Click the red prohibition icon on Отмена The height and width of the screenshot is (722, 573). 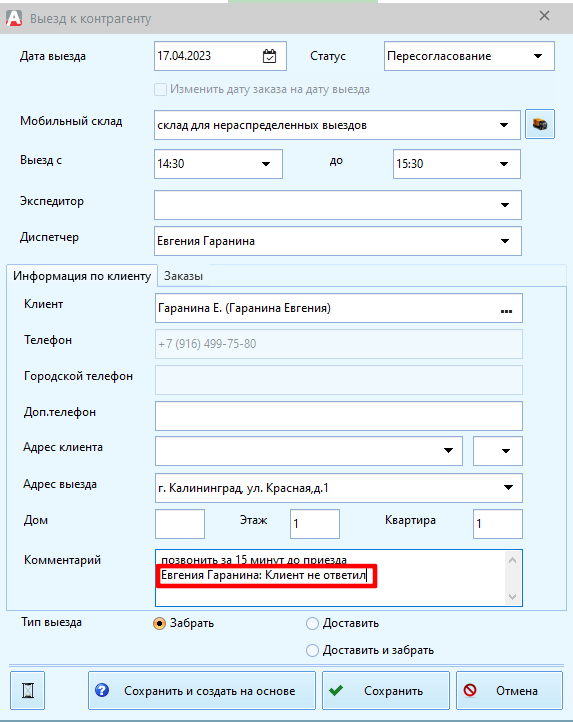pyautogui.click(x=470, y=690)
